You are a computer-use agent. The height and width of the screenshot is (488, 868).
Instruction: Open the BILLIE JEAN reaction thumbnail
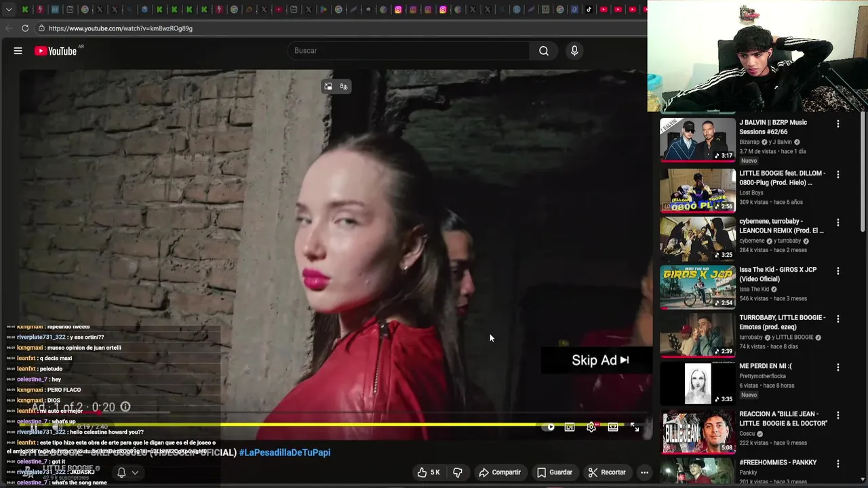click(x=698, y=432)
